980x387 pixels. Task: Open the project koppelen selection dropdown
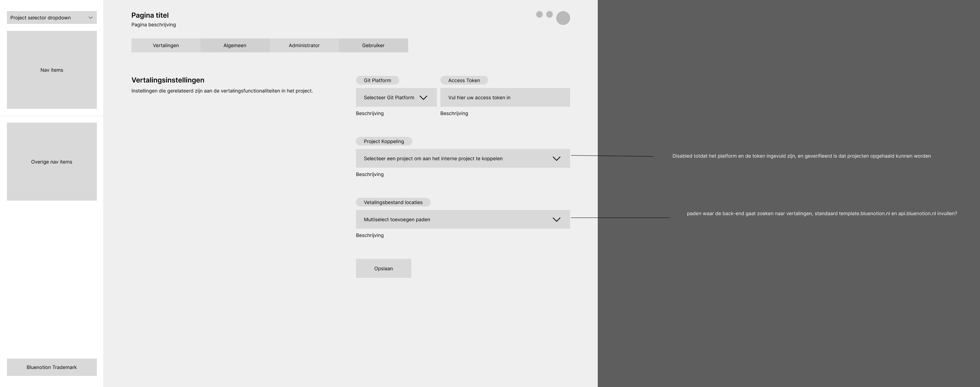point(462,158)
